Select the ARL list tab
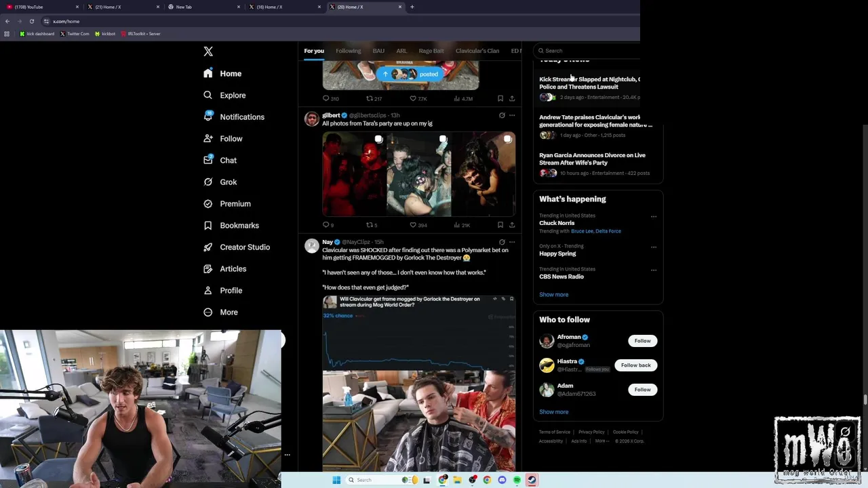Screen dimensions: 868x488 401,51
